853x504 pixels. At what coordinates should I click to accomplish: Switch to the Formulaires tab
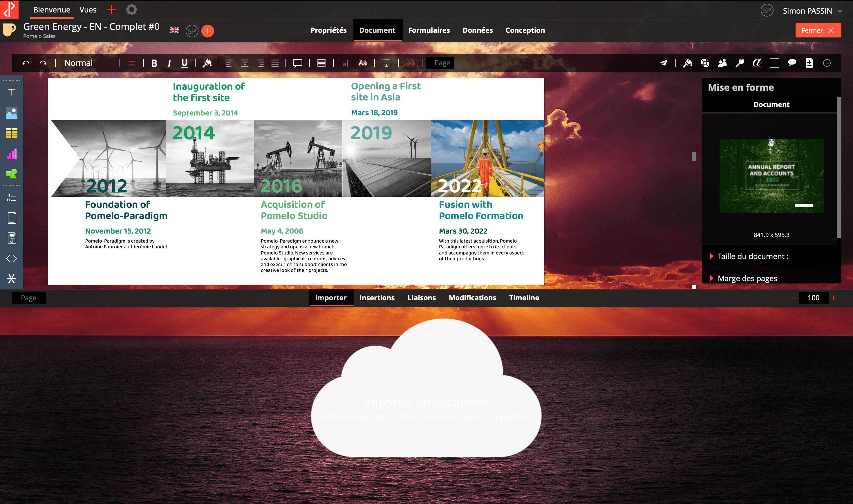point(429,30)
